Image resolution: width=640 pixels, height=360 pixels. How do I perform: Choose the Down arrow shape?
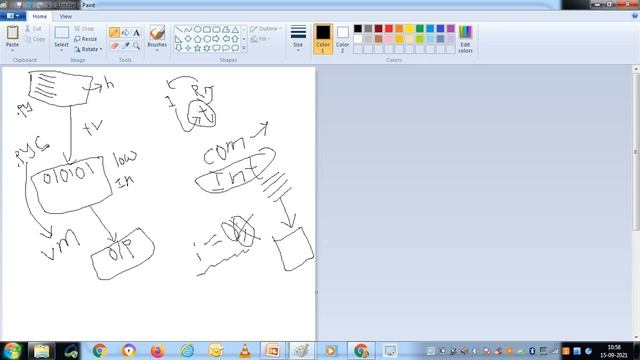point(179,48)
